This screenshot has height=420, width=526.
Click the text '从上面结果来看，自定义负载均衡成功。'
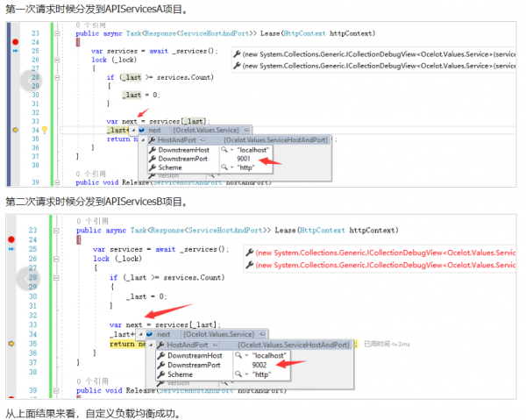coord(93,413)
